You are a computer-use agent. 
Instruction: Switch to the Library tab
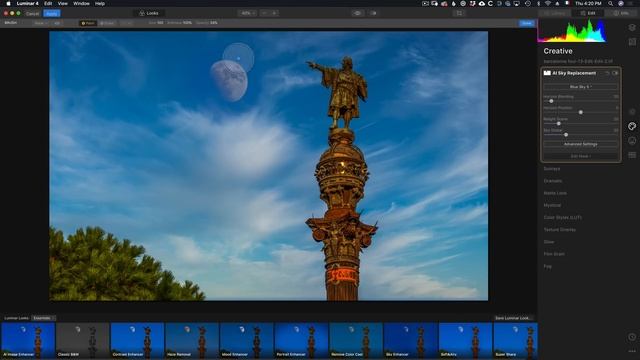point(554,13)
